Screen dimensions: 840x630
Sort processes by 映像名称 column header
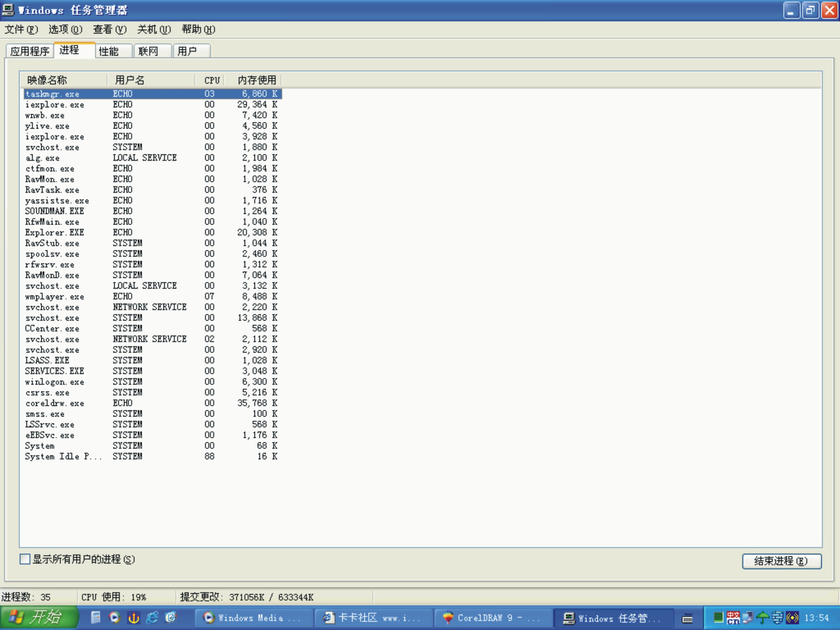(63, 80)
